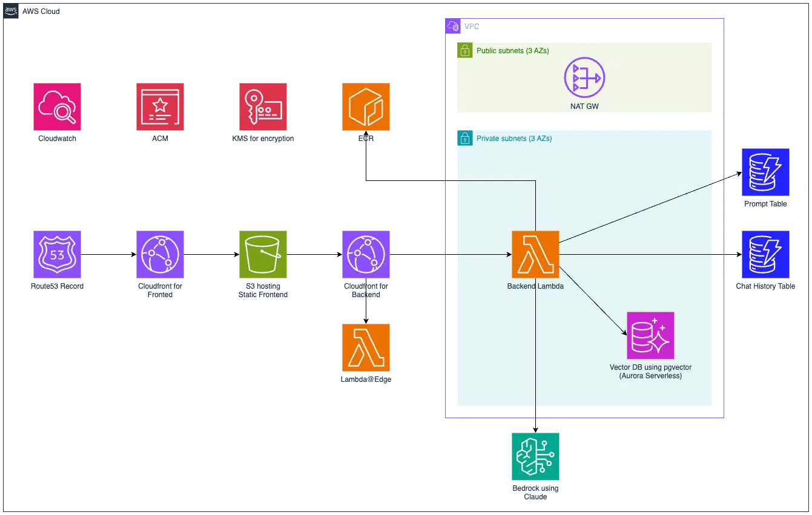Click the Private subnets teal lock icon
Screen dimensions: 812x515
pyautogui.click(x=464, y=137)
